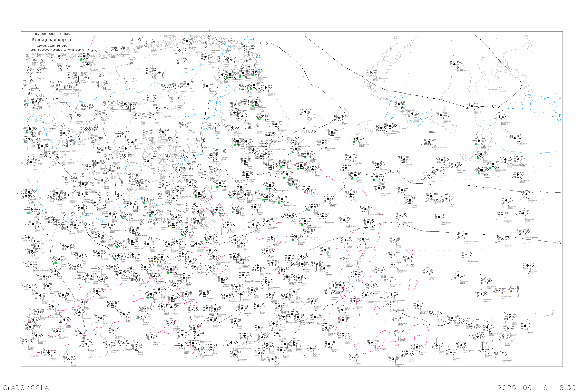Viewport: 588px width, 392px height.
Task: Click the QSDD98 UAOL 191500 header code
Action: pyautogui.click(x=53, y=34)
